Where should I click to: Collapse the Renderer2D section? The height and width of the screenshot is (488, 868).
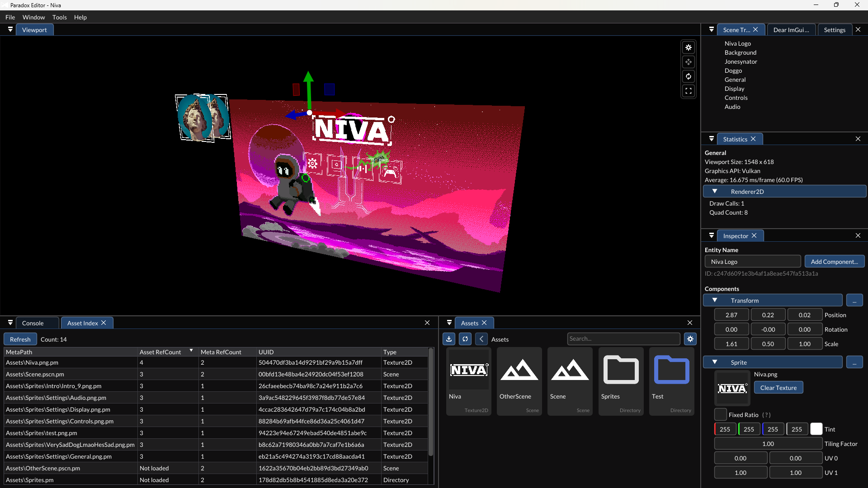[x=715, y=192]
